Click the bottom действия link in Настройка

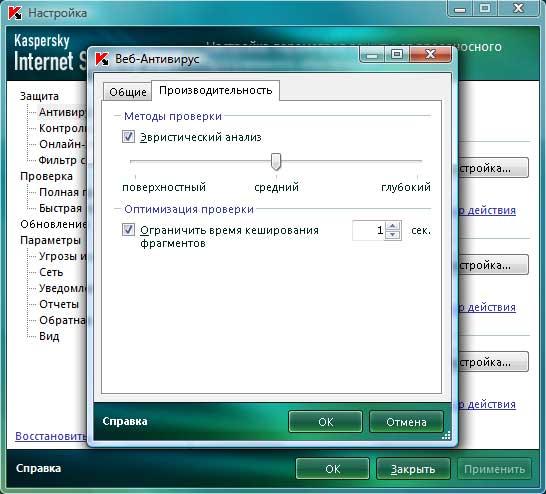click(x=488, y=405)
